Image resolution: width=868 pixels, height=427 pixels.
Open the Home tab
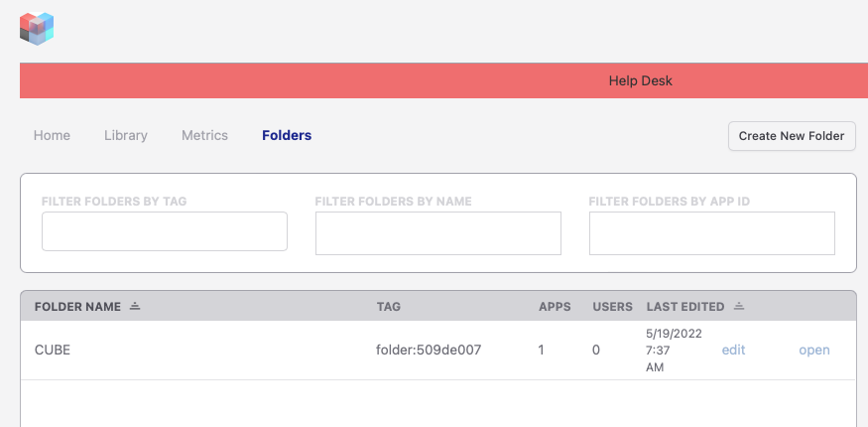[52, 135]
